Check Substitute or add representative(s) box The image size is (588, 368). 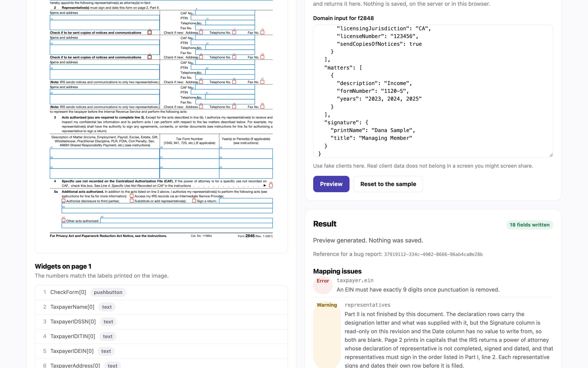(132, 201)
